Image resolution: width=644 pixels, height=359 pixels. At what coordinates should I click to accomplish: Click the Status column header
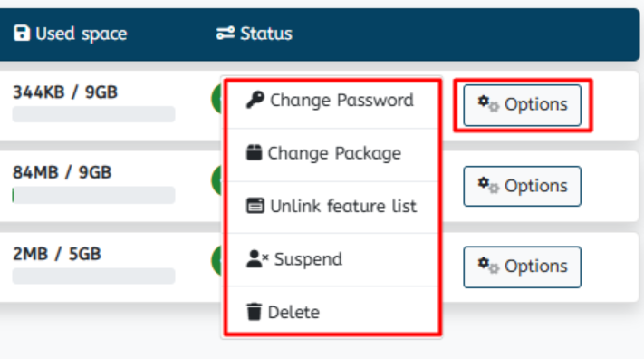[255, 34]
